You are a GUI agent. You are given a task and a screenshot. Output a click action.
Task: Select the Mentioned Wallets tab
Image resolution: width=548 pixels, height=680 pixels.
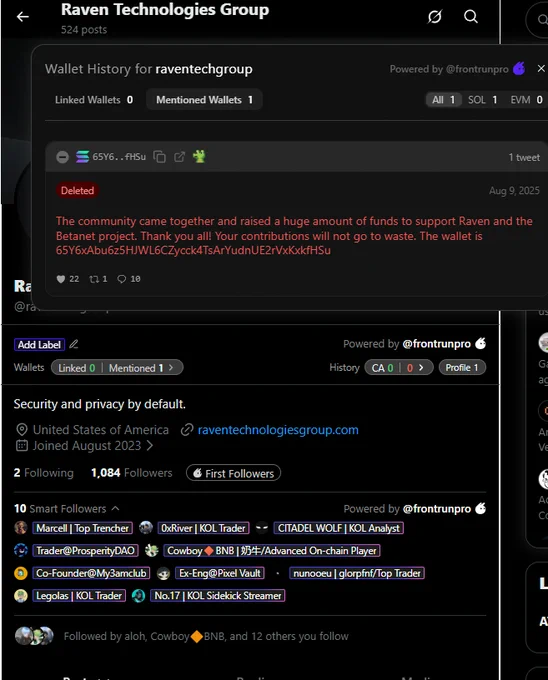point(204,100)
